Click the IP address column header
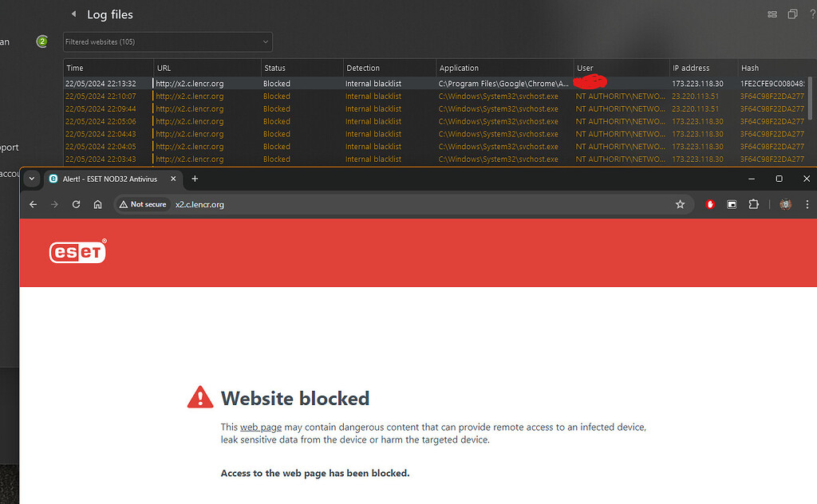 click(x=704, y=69)
